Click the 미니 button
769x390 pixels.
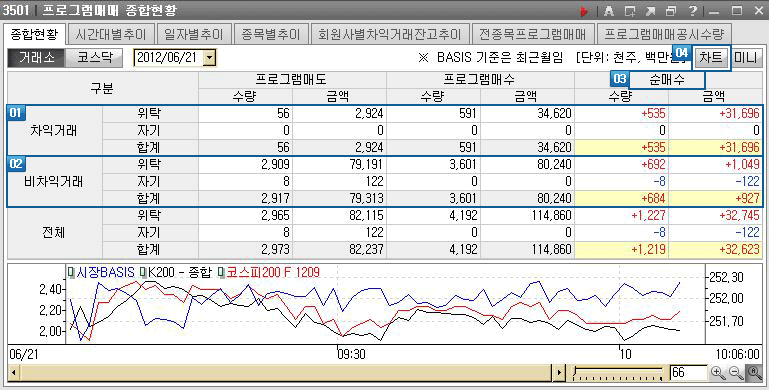[x=744, y=58]
